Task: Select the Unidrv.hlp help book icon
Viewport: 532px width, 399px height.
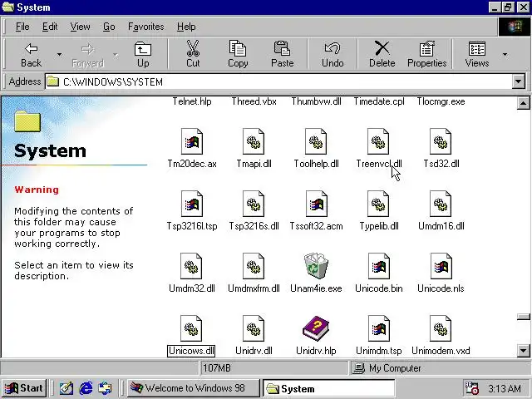Action: click(x=316, y=328)
